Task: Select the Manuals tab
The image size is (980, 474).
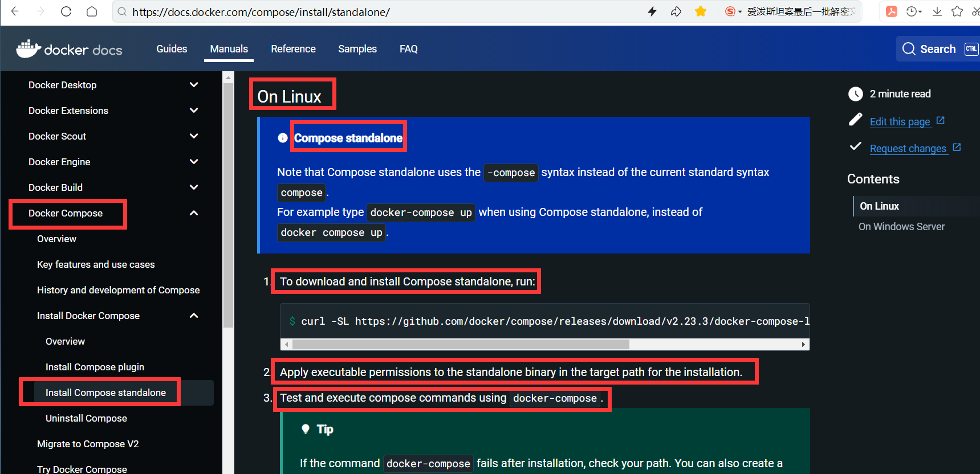Action: click(229, 49)
